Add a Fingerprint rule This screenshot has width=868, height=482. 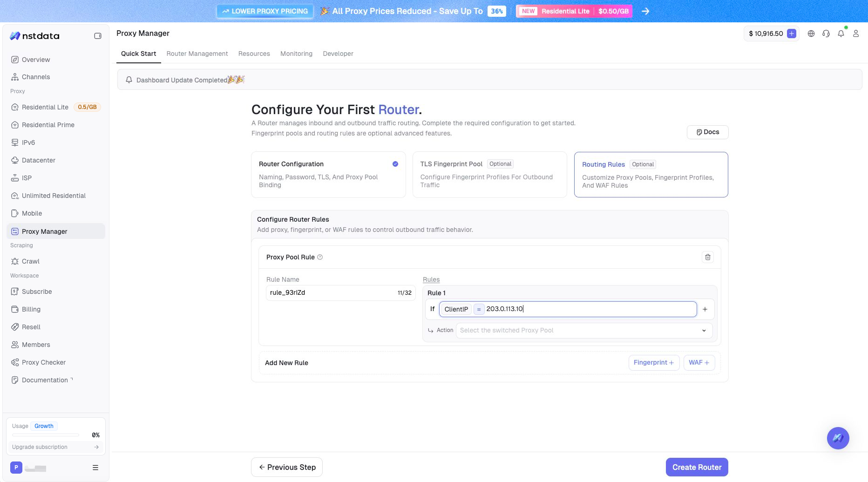coord(654,363)
